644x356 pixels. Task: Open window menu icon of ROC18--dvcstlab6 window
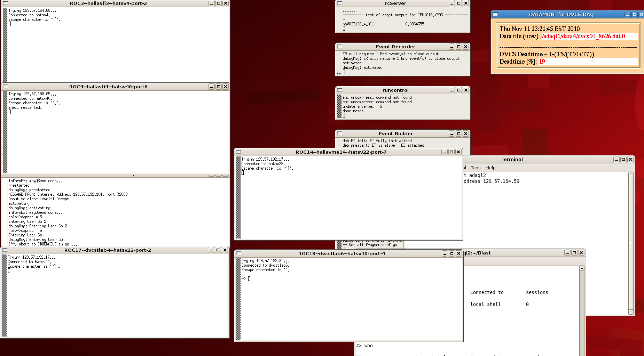click(x=239, y=253)
